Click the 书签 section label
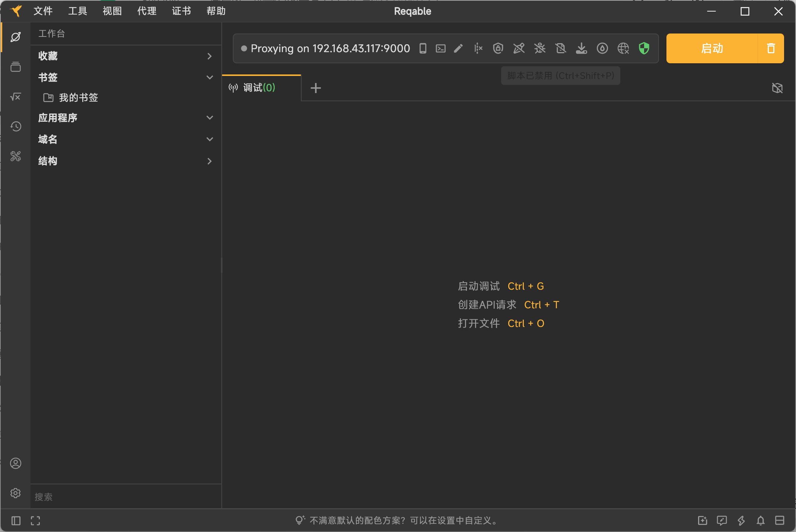Viewport: 796px width, 532px height. [48, 77]
